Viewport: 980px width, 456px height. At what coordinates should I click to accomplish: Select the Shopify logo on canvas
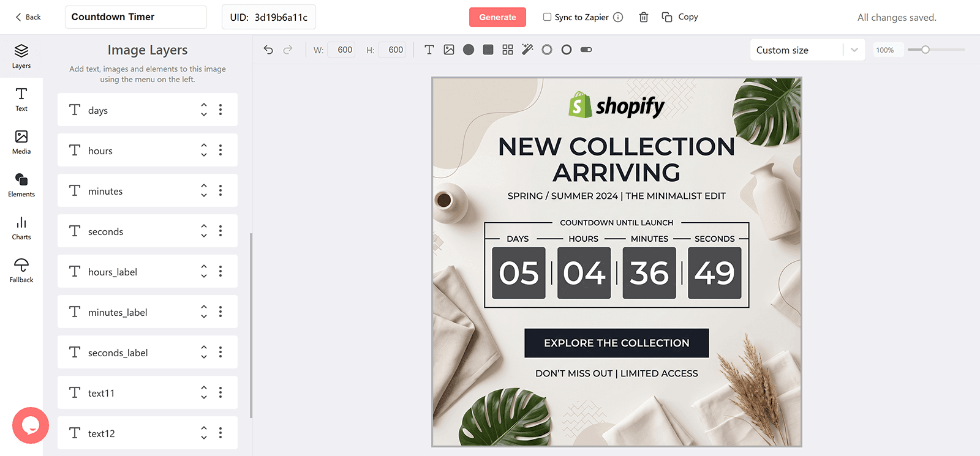click(616, 105)
